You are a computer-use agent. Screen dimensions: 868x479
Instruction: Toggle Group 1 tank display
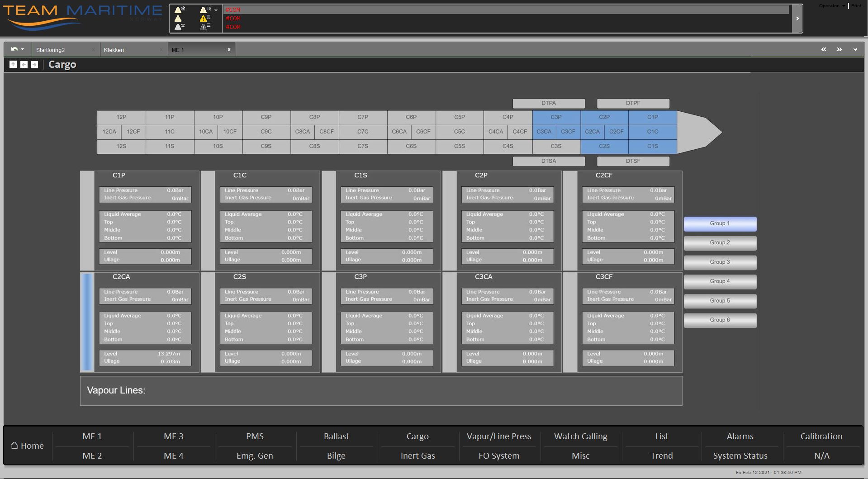720,223
